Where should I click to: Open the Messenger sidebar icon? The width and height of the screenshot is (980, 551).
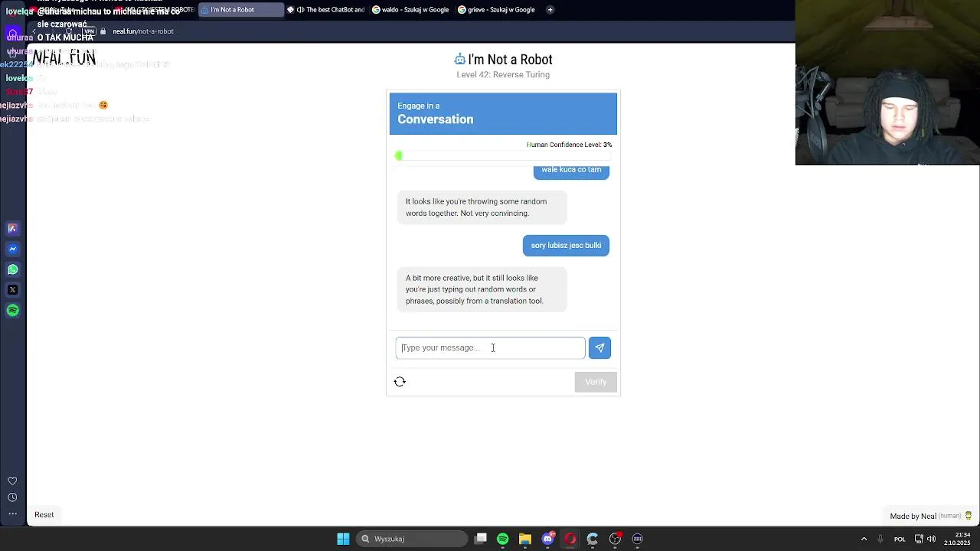point(12,249)
